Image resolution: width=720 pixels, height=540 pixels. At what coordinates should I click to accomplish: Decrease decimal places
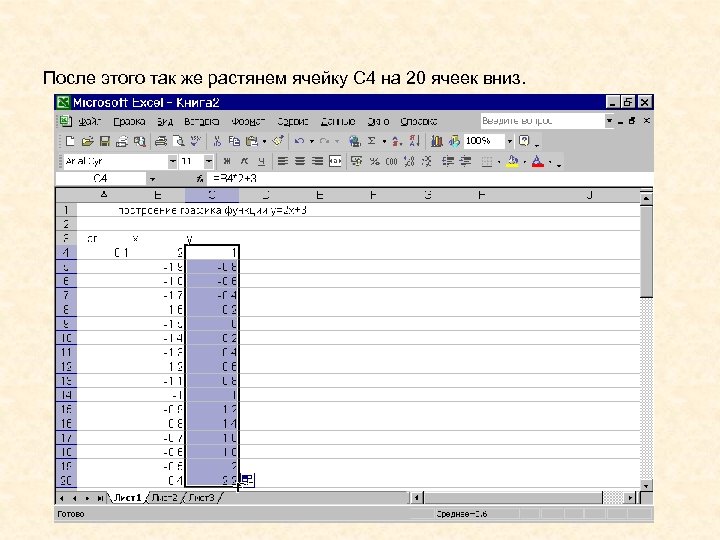(427, 161)
